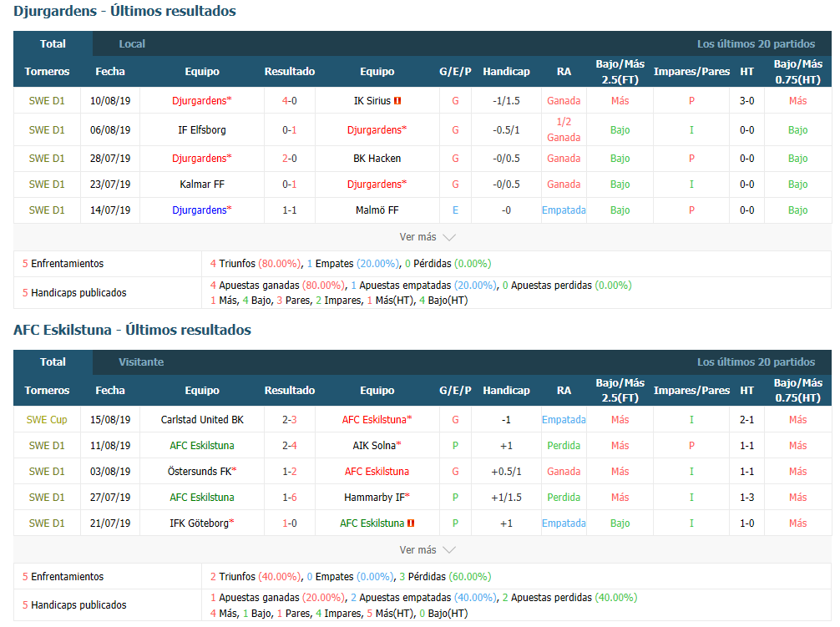Select the date 21/07/19
This screenshot has width=840, height=627.
click(x=110, y=523)
